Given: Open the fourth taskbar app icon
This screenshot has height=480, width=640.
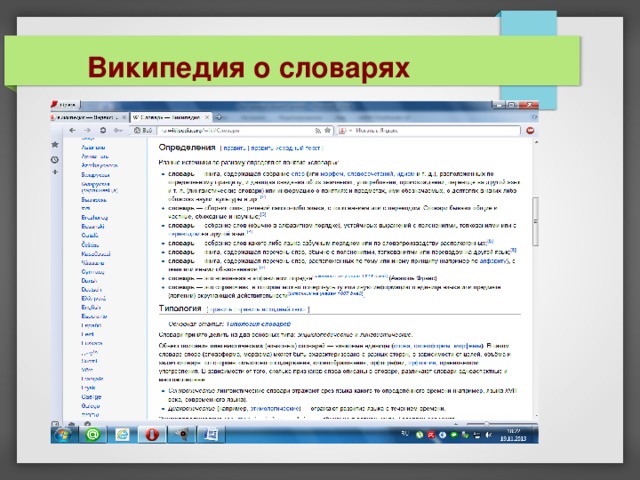Looking at the screenshot, I should [182, 435].
